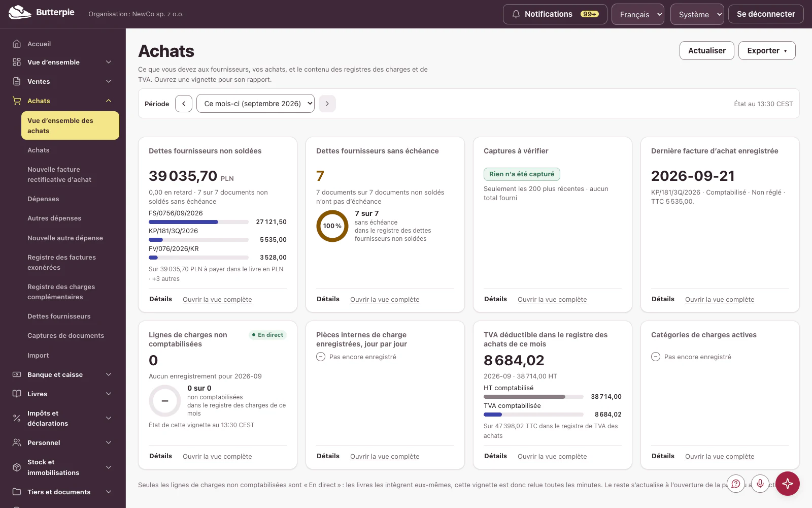812x508 pixels.
Task: Click the 'HT comptabilisé' progress bar
Action: pos(533,397)
